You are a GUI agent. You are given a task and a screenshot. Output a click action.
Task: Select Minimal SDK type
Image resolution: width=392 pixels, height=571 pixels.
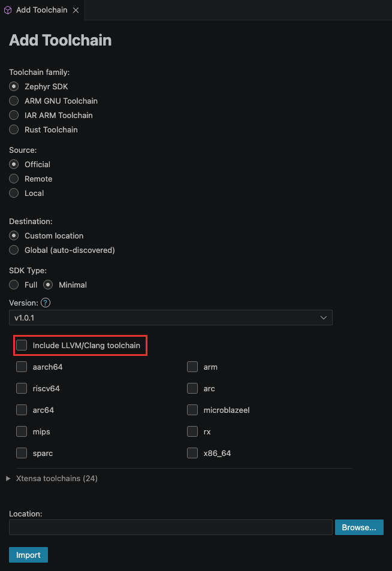coord(48,285)
